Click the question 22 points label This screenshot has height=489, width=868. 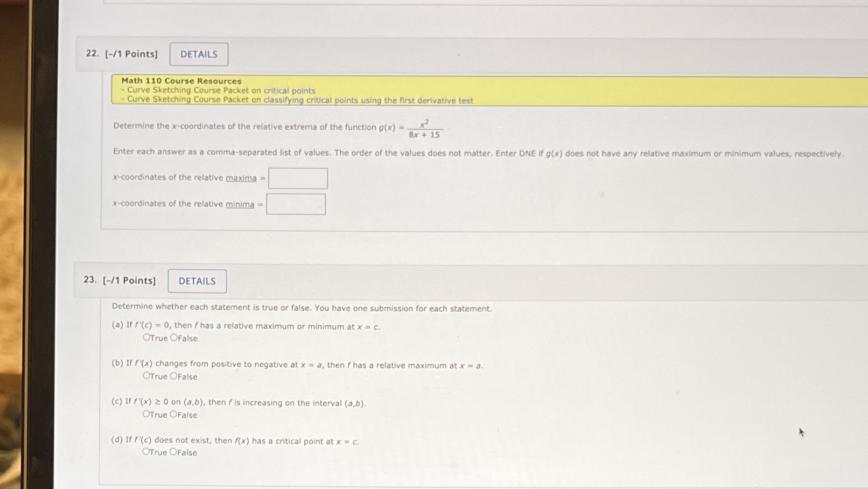[130, 54]
